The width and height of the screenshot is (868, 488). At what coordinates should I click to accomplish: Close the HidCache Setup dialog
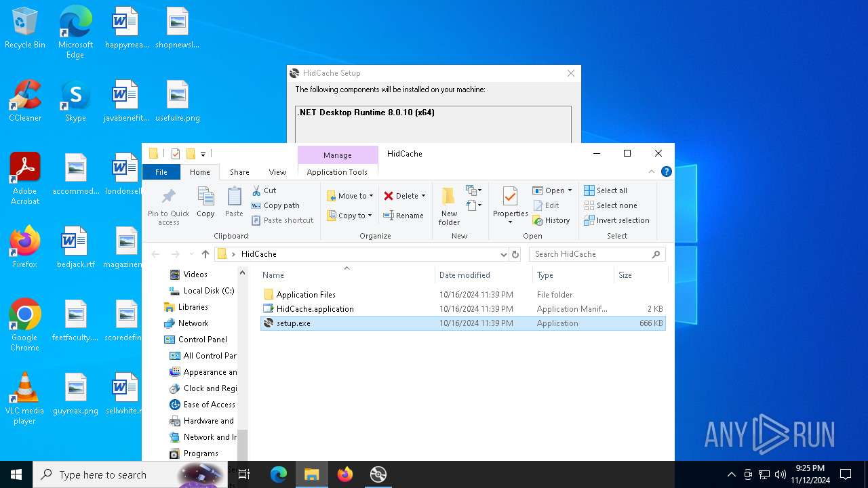pos(571,73)
